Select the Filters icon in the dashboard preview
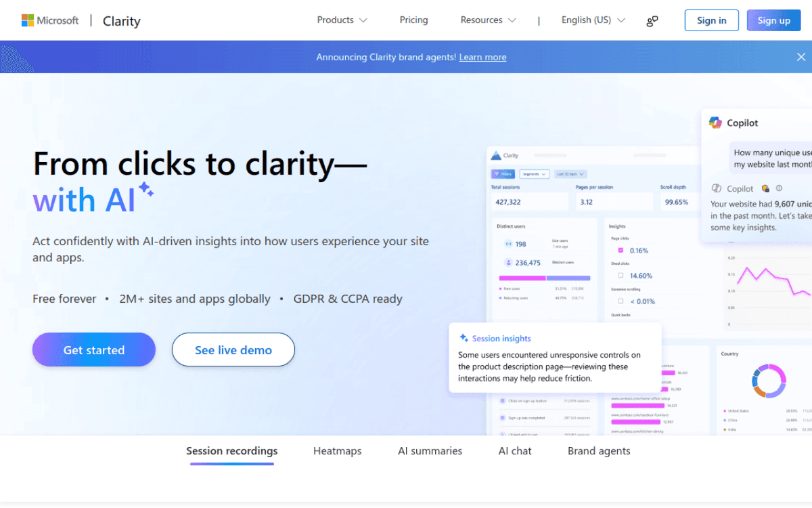This screenshot has height=508, width=812. (497, 173)
